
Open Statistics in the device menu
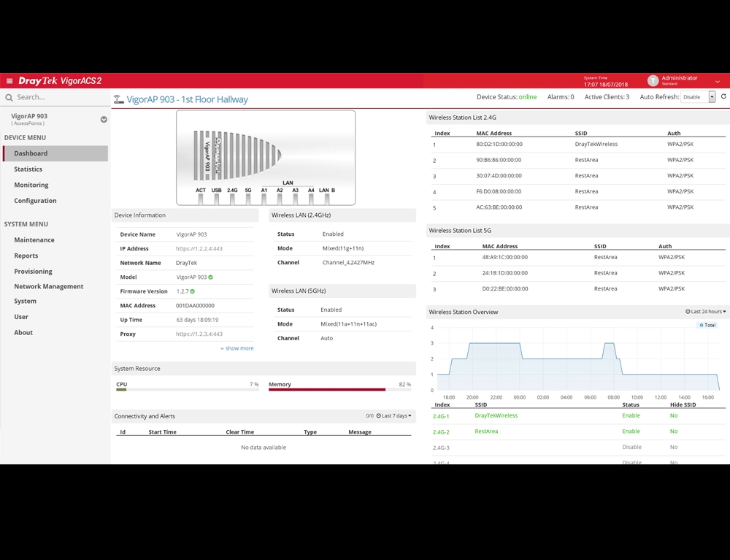28,169
